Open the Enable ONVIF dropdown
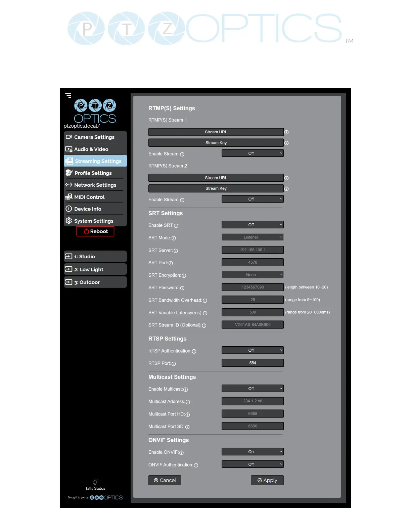This screenshot has width=411, height=532. click(x=253, y=452)
